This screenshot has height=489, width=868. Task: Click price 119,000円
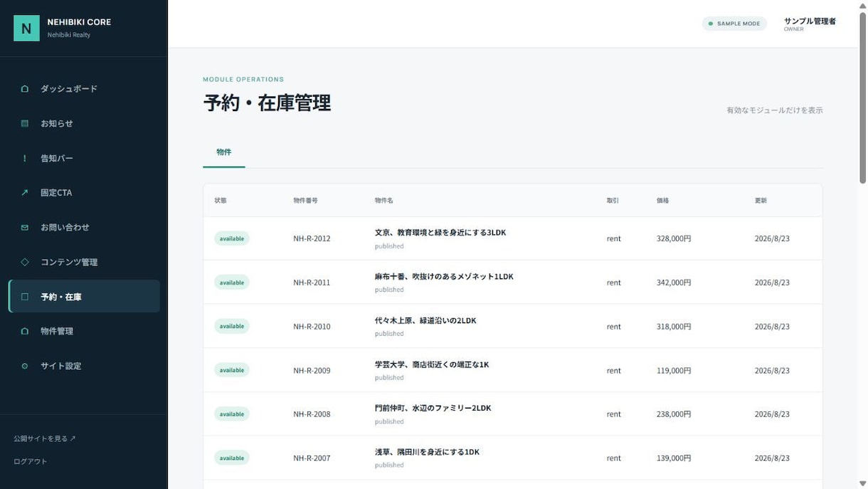tap(674, 370)
